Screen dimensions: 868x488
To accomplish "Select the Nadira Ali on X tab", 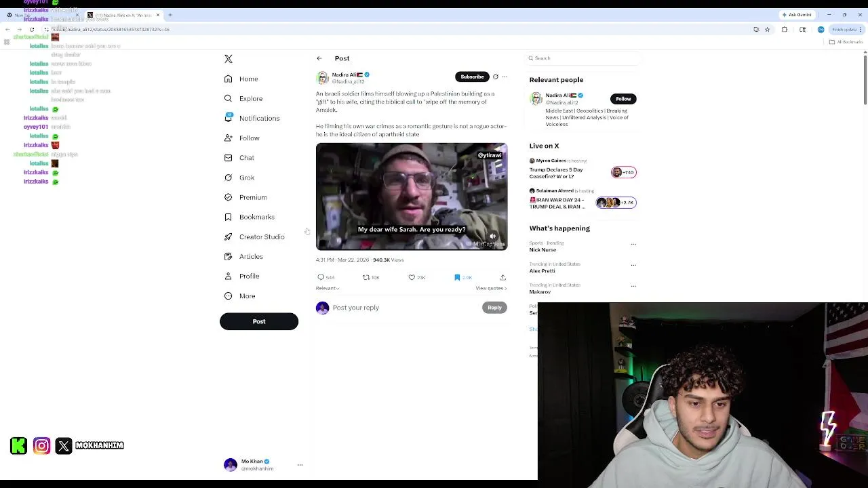I will 123,15.
